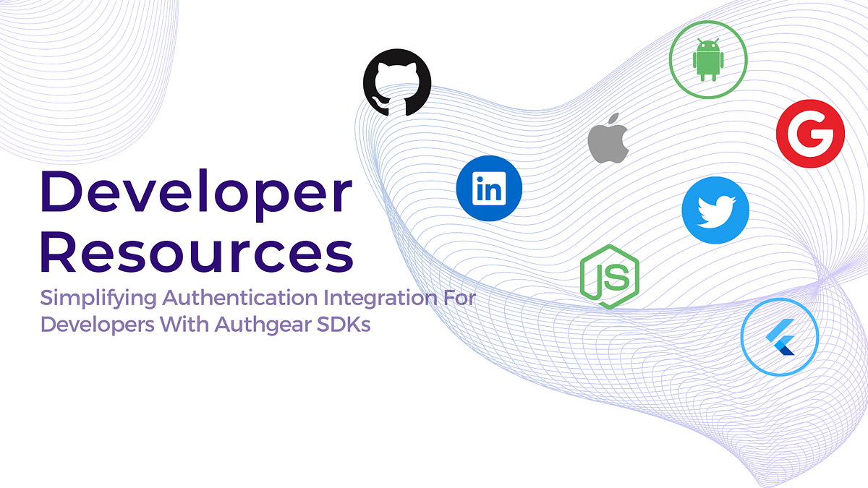Click the Twitter bird icon
Screen dimensions: 868x488
(x=715, y=209)
